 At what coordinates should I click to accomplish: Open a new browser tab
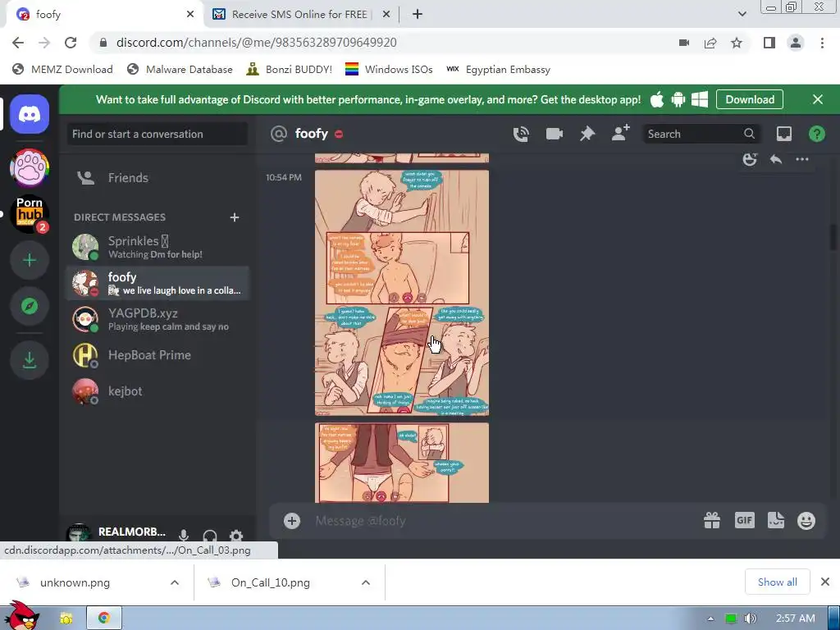click(418, 14)
